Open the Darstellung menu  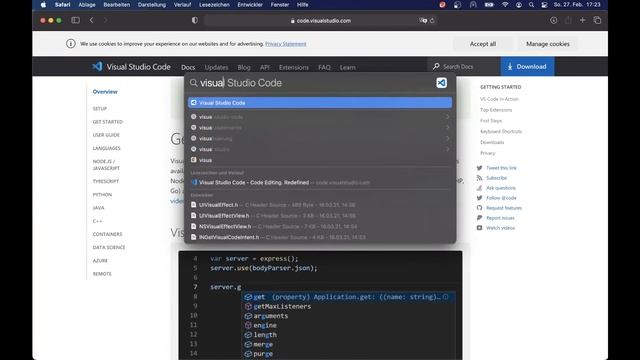click(152, 5)
